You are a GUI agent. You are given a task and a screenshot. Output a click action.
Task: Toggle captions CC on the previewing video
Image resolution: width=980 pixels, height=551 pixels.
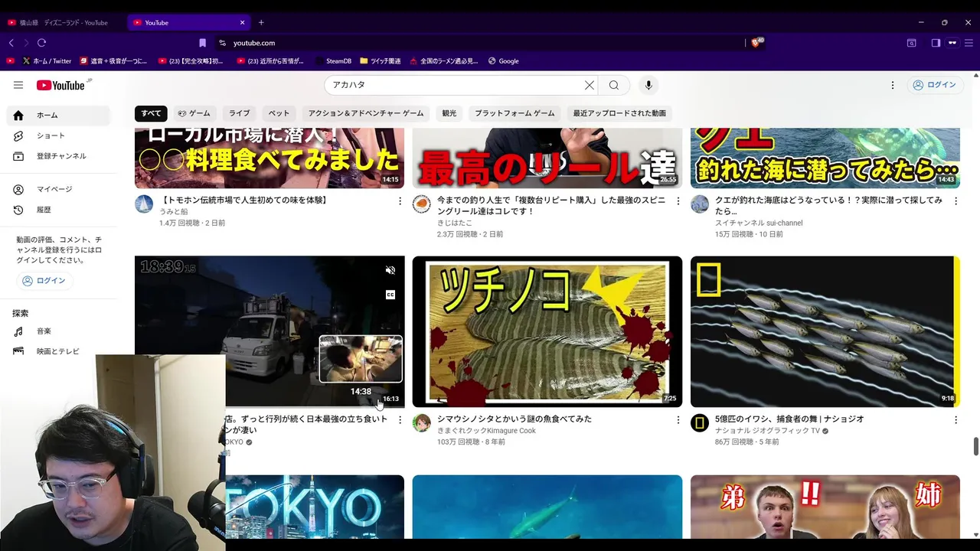[x=390, y=295]
